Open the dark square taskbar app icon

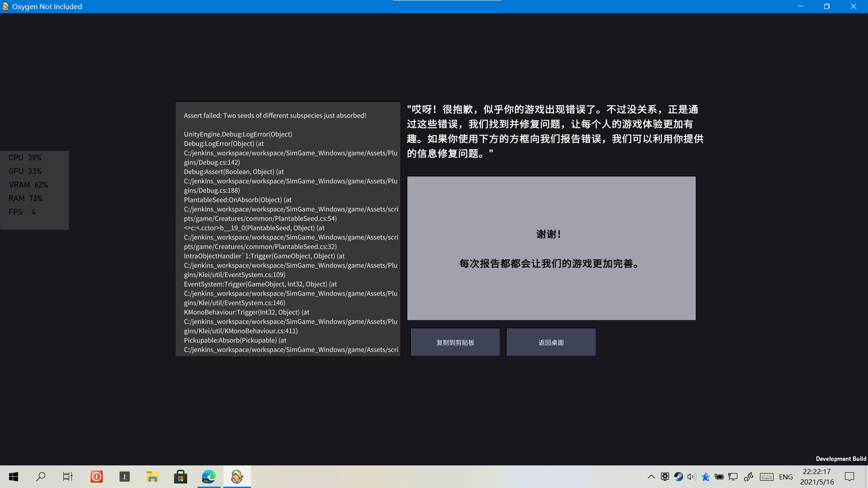point(124,477)
